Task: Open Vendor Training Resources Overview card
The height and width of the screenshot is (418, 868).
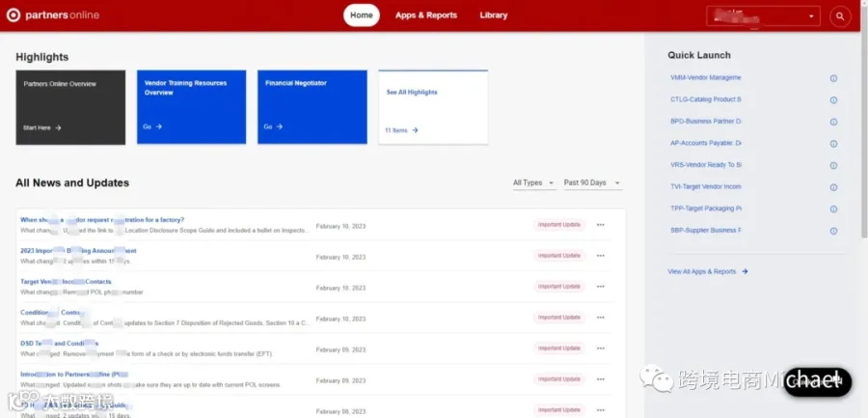Action: [192, 107]
